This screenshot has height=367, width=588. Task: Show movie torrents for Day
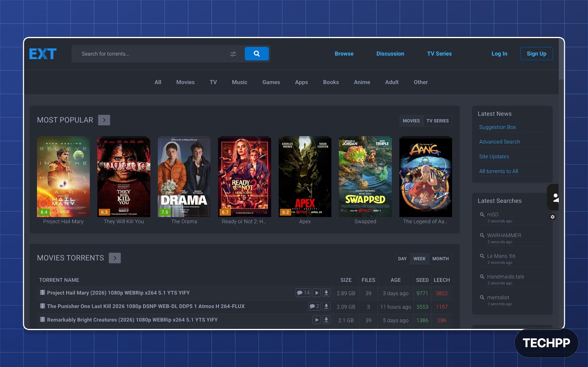[x=402, y=258]
